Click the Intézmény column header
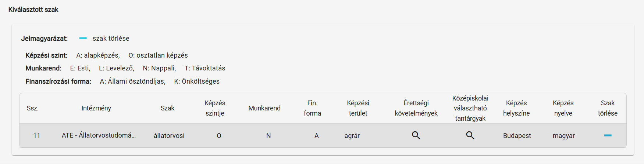Viewport: 644px width, 164px height. click(x=96, y=108)
